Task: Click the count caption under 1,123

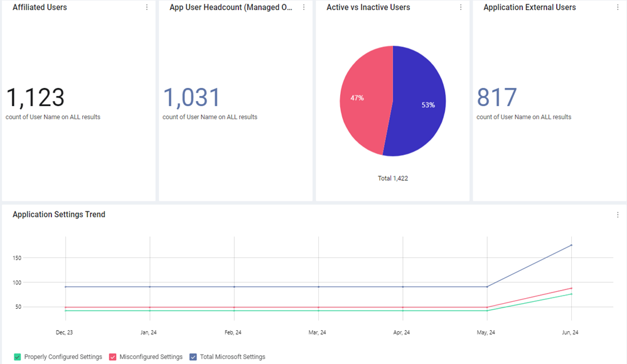Action: [x=53, y=117]
